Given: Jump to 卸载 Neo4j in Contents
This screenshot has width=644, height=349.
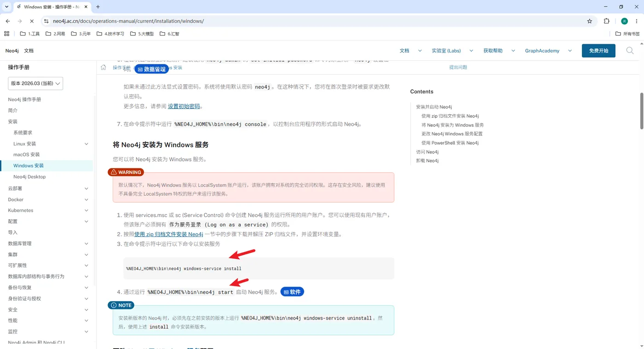Looking at the screenshot, I should (427, 161).
